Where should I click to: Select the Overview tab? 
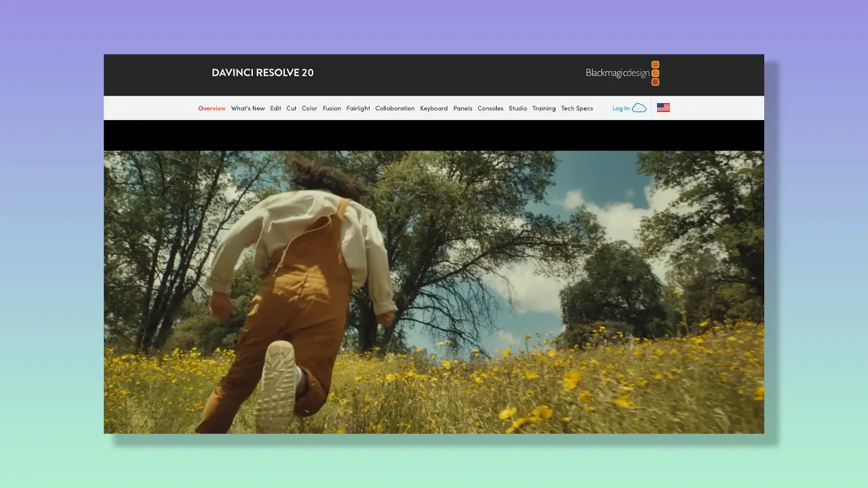[212, 108]
